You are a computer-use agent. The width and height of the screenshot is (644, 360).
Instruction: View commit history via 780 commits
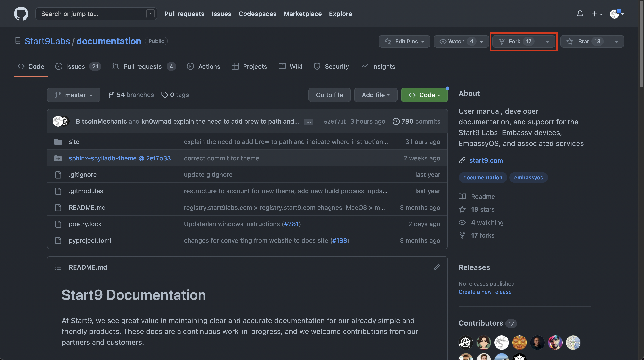pyautogui.click(x=416, y=121)
